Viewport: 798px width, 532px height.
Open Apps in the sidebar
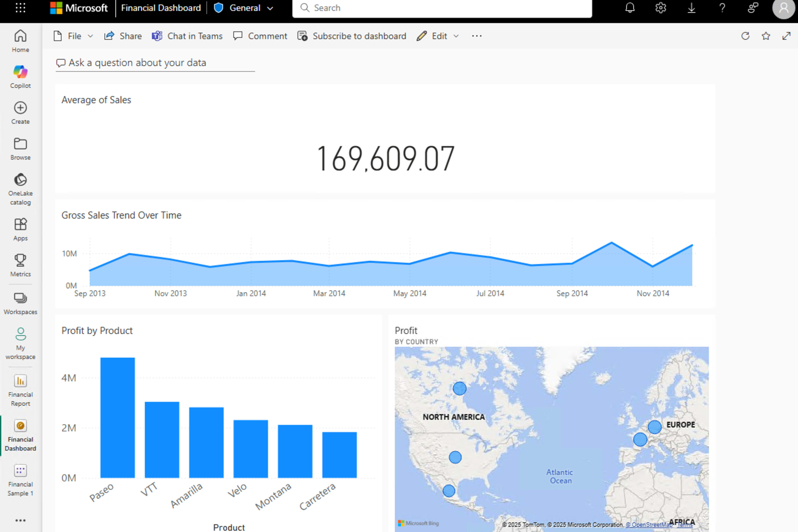click(x=20, y=230)
